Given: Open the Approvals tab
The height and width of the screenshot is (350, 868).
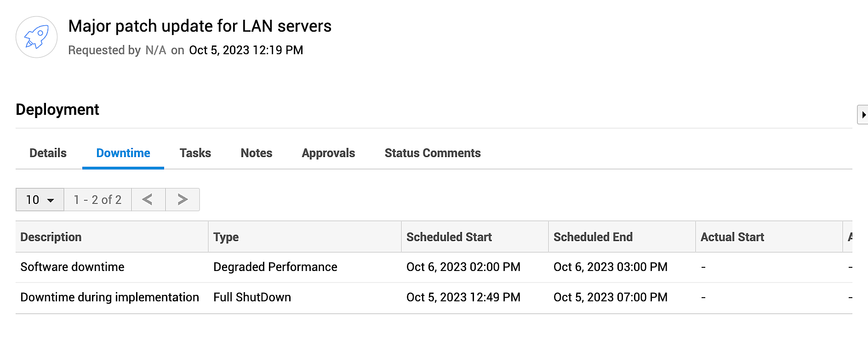Looking at the screenshot, I should click(328, 153).
